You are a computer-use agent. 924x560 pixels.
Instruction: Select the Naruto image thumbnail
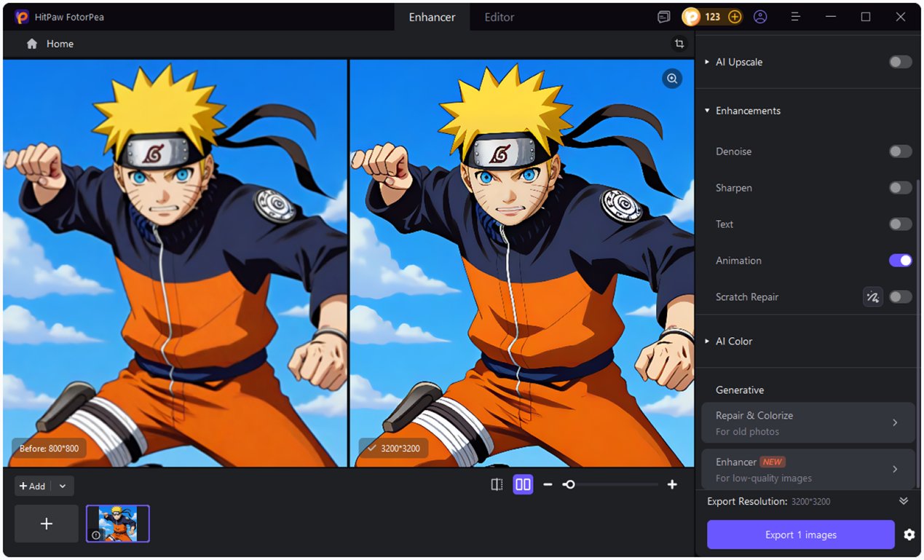coord(118,524)
